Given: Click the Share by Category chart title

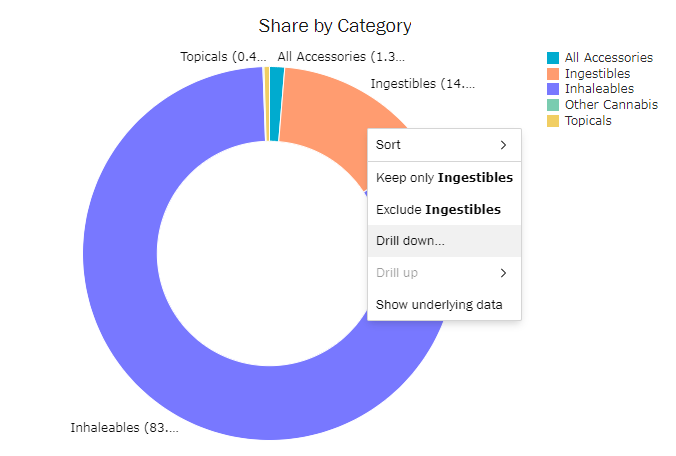Looking at the screenshot, I should click(x=335, y=26).
